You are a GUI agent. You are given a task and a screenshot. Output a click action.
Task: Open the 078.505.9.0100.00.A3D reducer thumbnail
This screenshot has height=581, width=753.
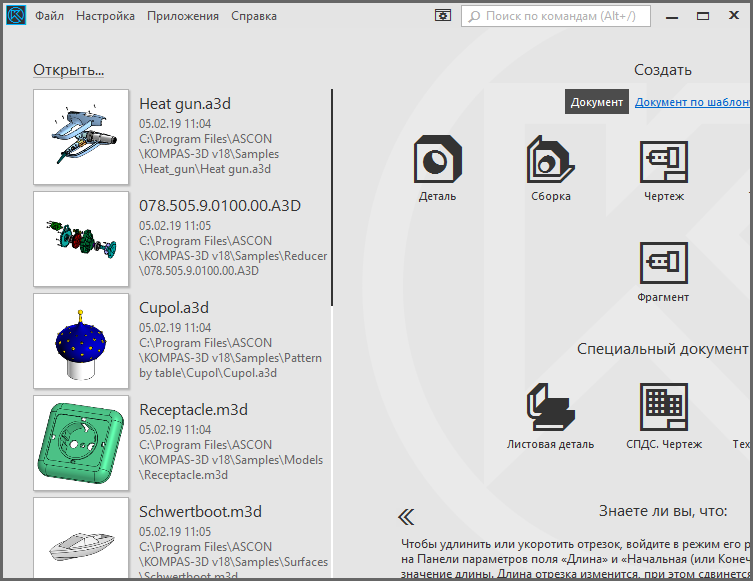tap(81, 239)
